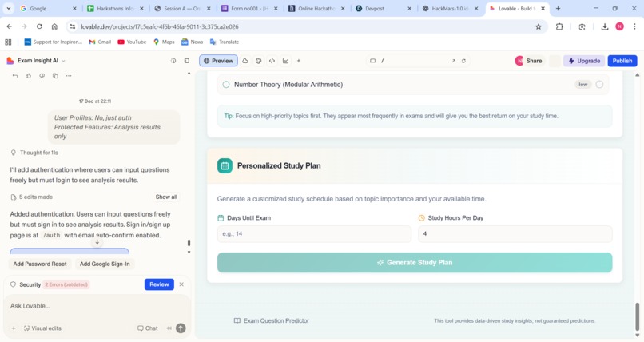Click the Share button

click(529, 61)
